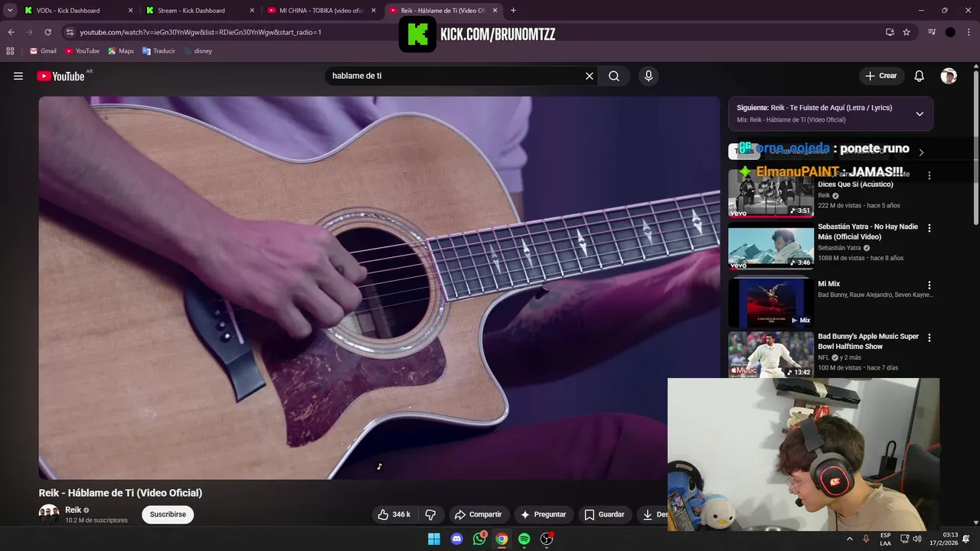Open the YouTube guide hamburger menu

point(18,76)
